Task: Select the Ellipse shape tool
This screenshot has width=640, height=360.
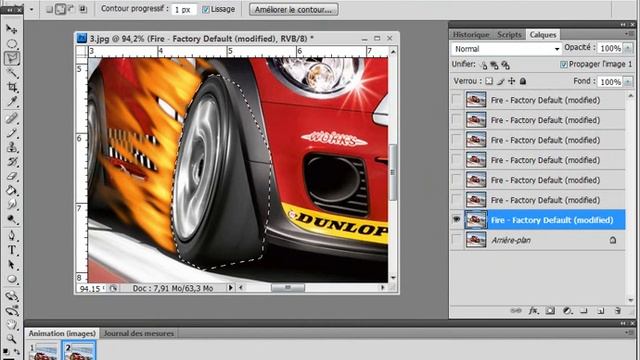Action: [x=11, y=279]
